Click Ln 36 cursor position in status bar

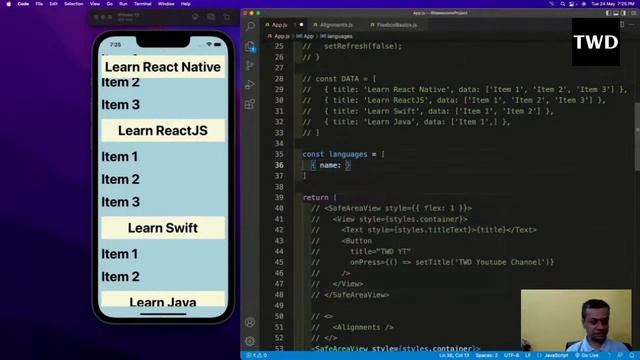pos(454,356)
